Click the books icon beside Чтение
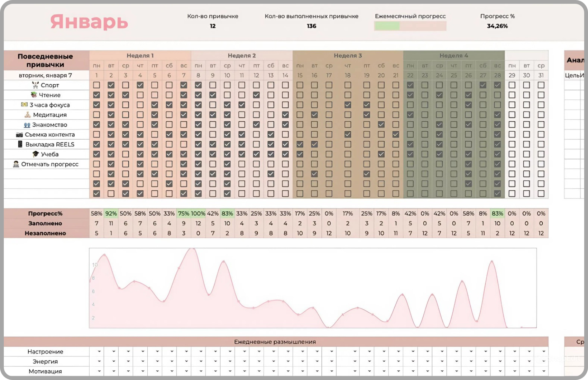Image resolution: width=588 pixels, height=380 pixels. 34,95
